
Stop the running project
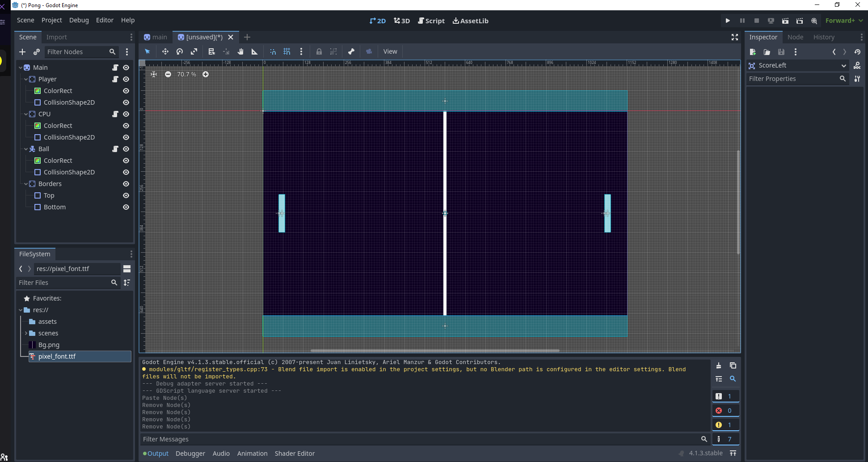click(757, 21)
